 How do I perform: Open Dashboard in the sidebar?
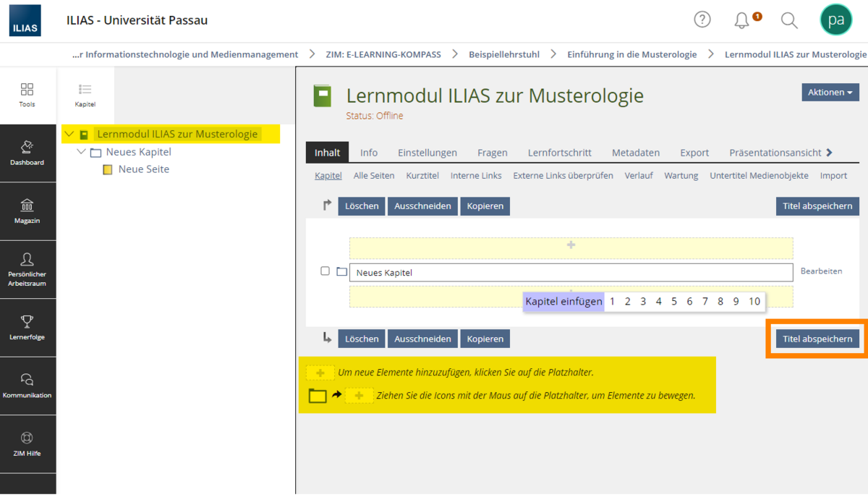pos(27,153)
